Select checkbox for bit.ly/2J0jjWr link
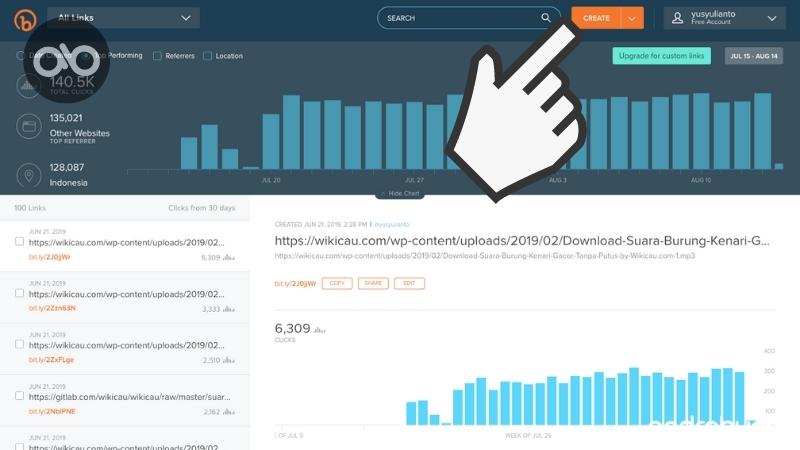This screenshot has width=800, height=450. 19,241
